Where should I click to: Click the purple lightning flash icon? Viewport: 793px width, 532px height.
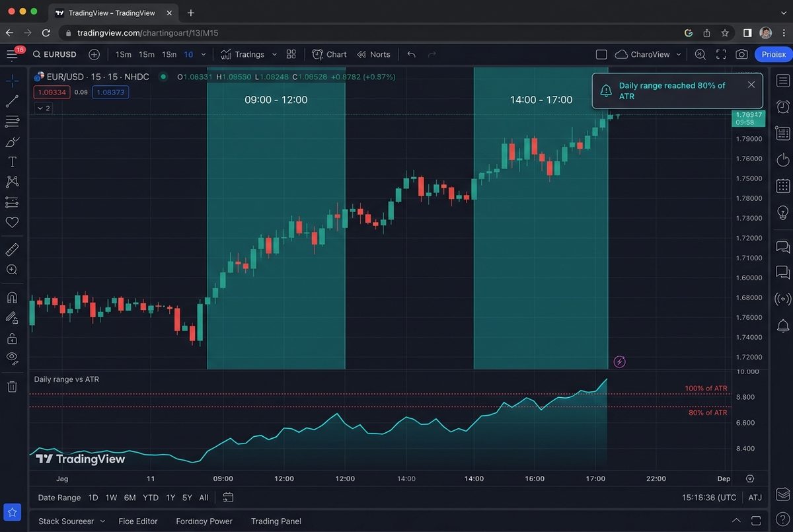[619, 361]
